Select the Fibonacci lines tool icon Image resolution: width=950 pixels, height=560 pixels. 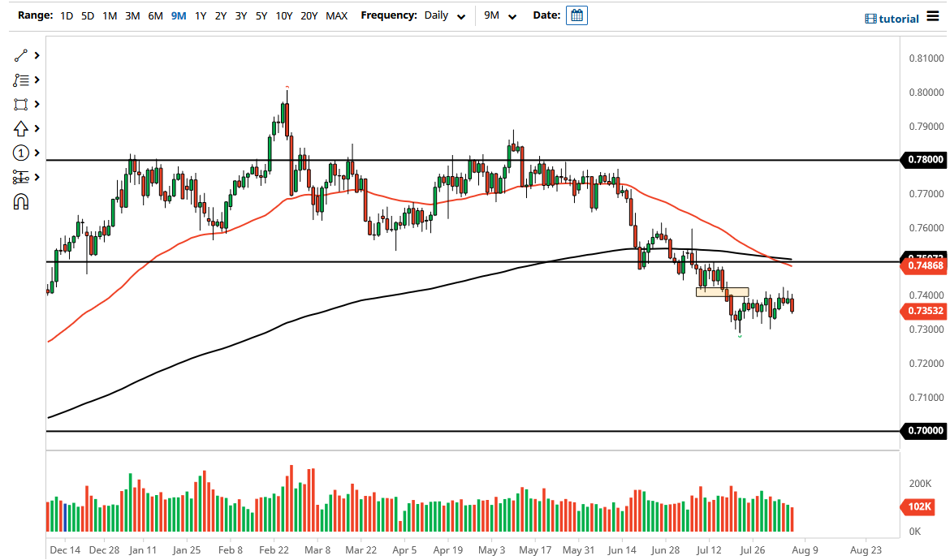(x=20, y=80)
